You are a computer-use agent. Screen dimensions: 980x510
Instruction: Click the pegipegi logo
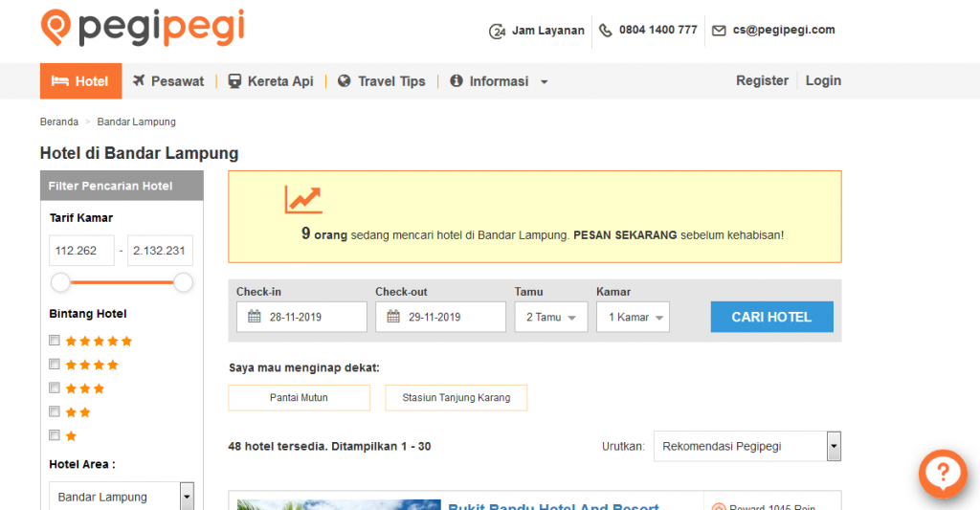(x=143, y=28)
